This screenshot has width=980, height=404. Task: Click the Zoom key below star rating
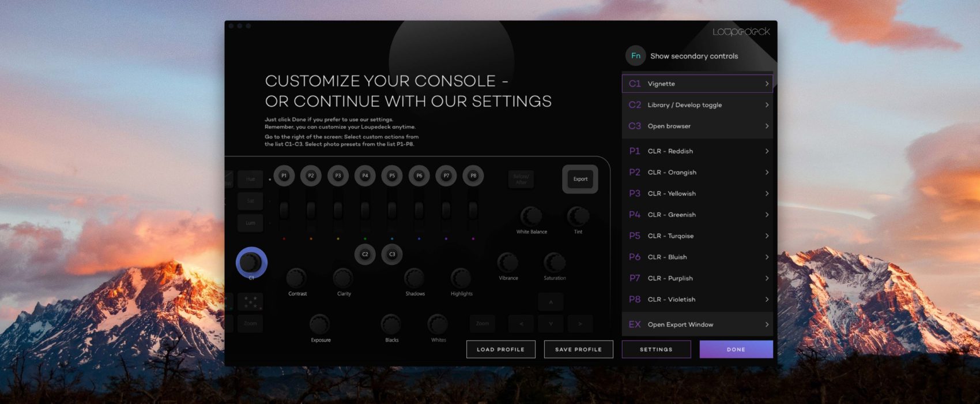point(250,324)
